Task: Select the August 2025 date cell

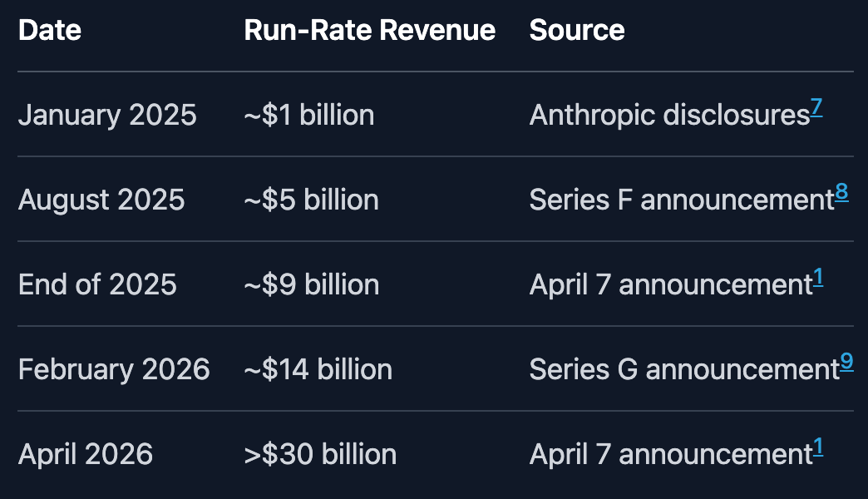Action: tap(101, 200)
